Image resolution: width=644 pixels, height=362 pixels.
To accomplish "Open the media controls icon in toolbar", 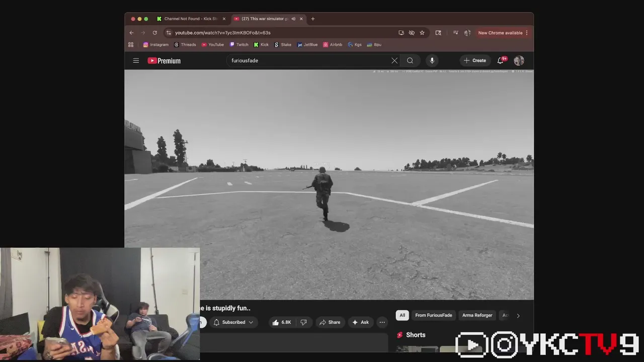I will tap(456, 33).
